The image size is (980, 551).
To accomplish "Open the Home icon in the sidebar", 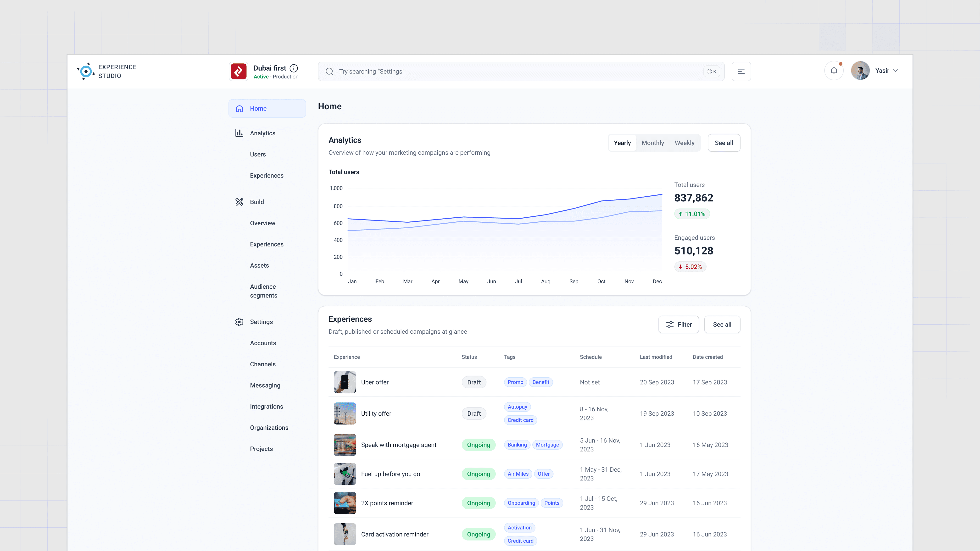I will [239, 108].
